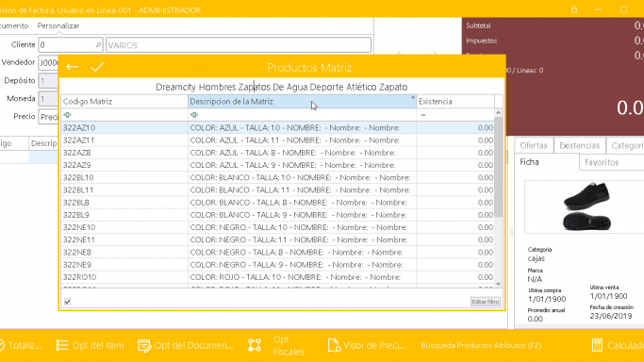Click the Cliente search magnifier icon
The height and width of the screenshot is (362, 644).
(x=98, y=44)
